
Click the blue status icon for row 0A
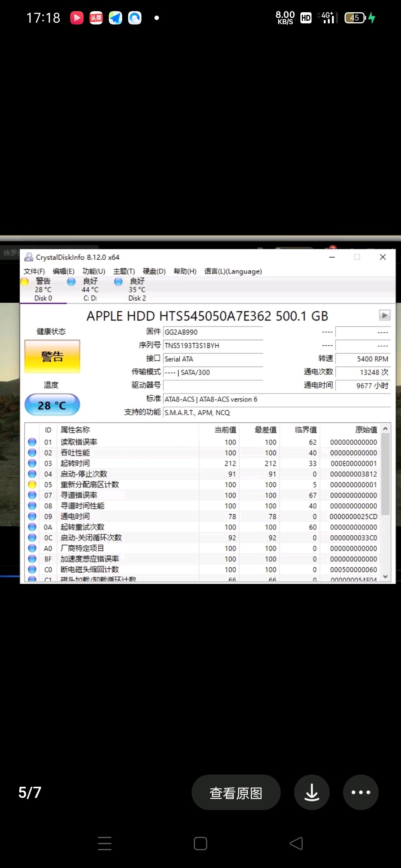pos(32,527)
